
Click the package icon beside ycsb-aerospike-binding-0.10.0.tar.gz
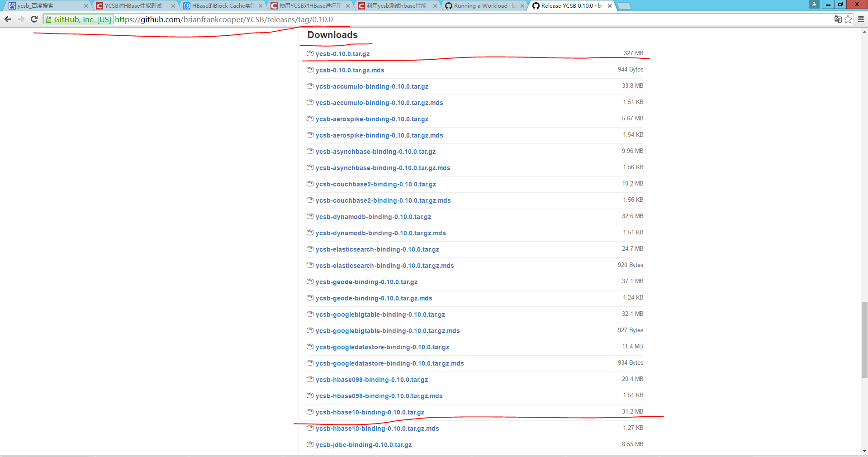[x=310, y=119]
